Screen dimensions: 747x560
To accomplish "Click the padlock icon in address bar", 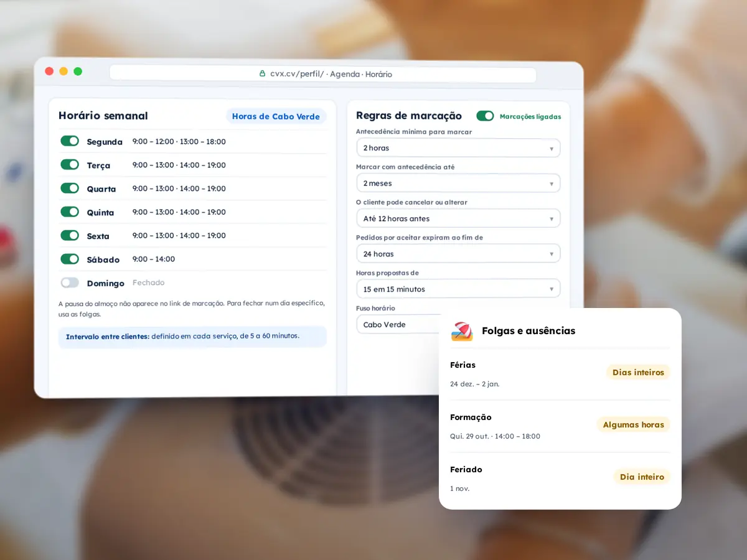I will [263, 73].
